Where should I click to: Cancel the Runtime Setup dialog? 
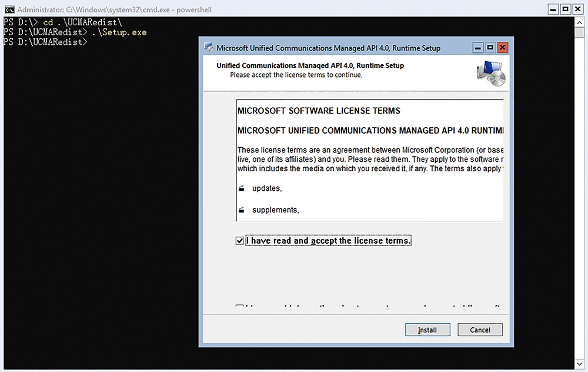click(x=480, y=330)
